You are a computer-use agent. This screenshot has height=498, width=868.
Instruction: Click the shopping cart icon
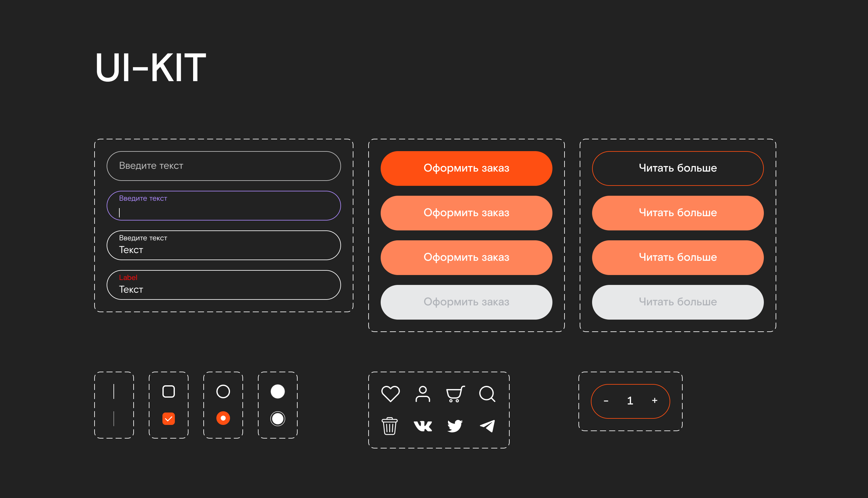[455, 394]
